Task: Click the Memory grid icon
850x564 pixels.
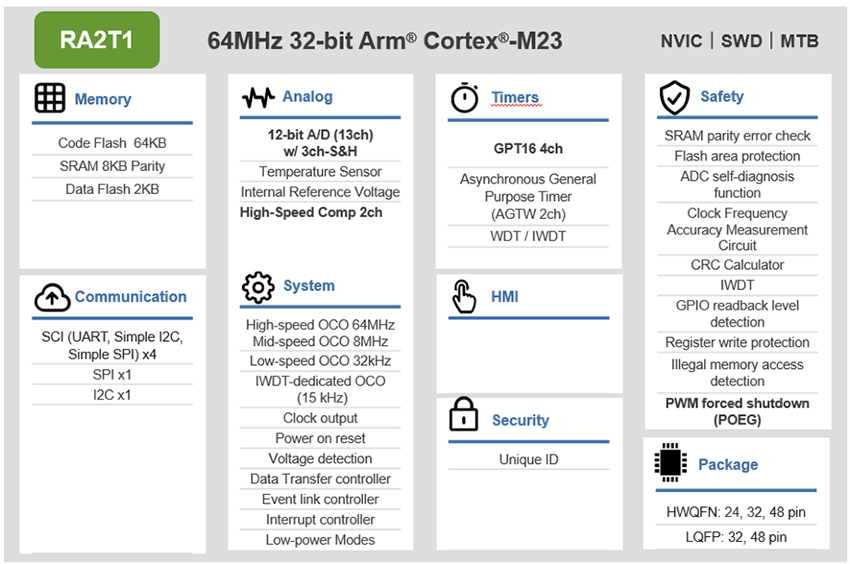Action: click(50, 98)
